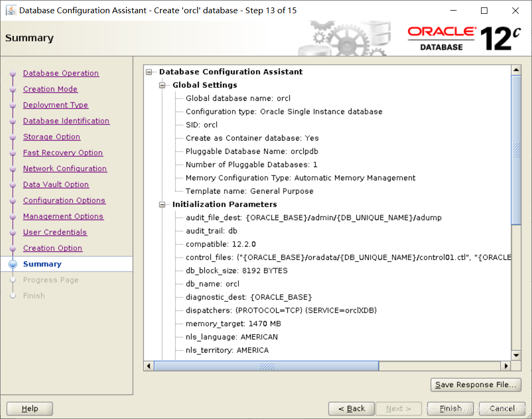Select 'diagnostic_dest: {ORACLE_BASE}' row
This screenshot has height=419, width=532.
pyautogui.click(x=248, y=298)
